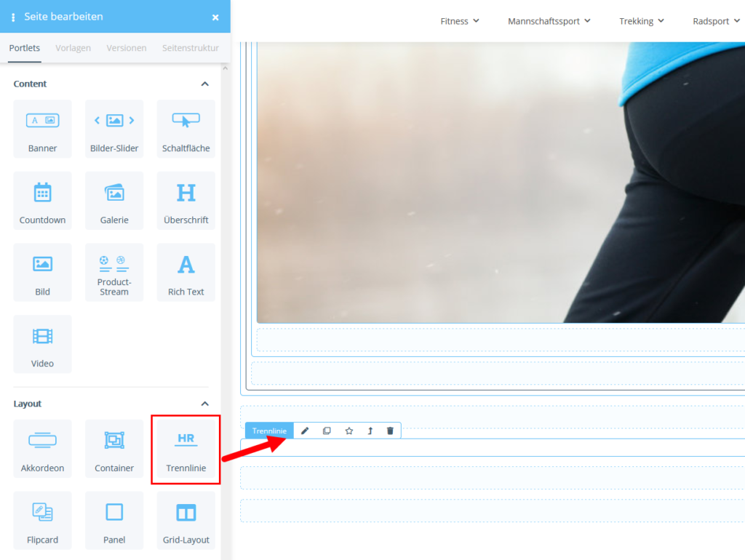Switch to the Vorlagen tab

(x=73, y=48)
